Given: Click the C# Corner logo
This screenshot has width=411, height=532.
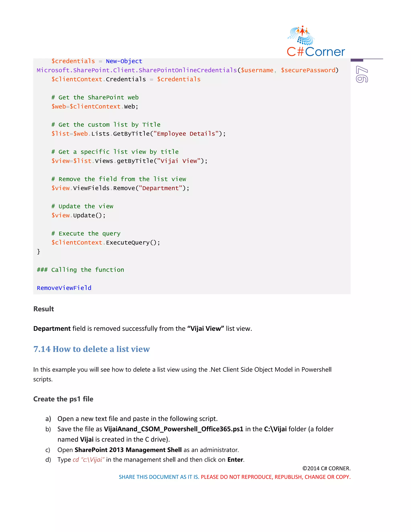Looking at the screenshot, I should click(316, 41).
